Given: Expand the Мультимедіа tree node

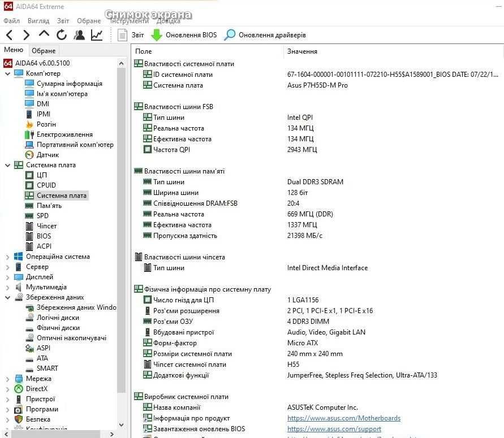Looking at the screenshot, I should pyautogui.click(x=8, y=288).
